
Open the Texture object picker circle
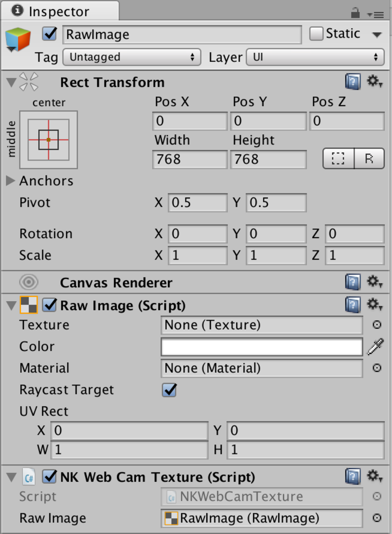(377, 325)
